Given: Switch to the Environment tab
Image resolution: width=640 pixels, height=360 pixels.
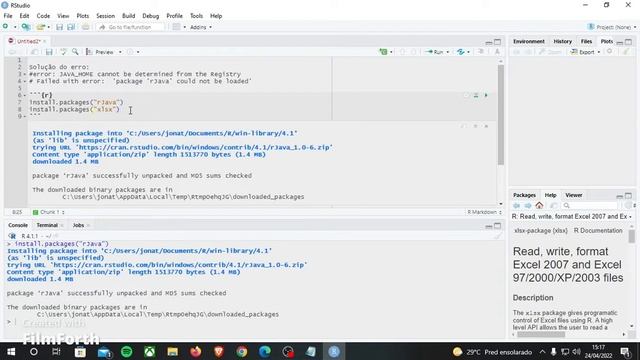Looking at the screenshot, I should [529, 41].
